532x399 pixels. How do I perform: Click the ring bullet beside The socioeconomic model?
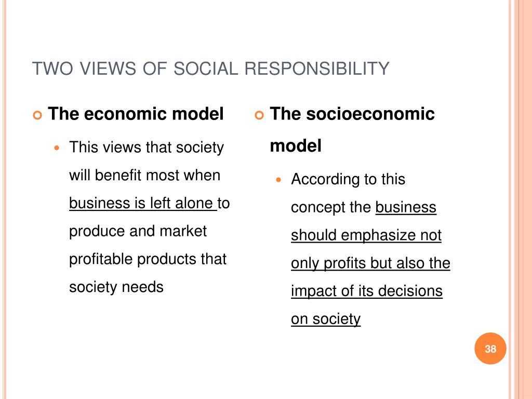click(259, 115)
